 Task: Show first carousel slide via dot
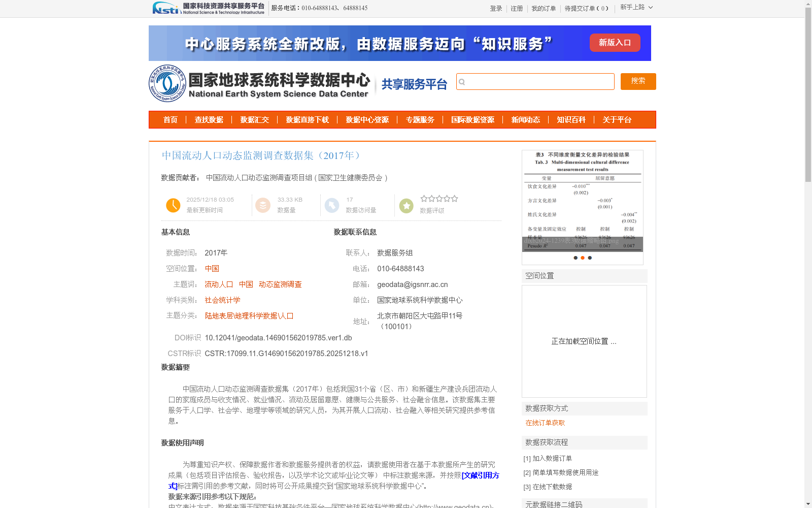[x=576, y=258]
